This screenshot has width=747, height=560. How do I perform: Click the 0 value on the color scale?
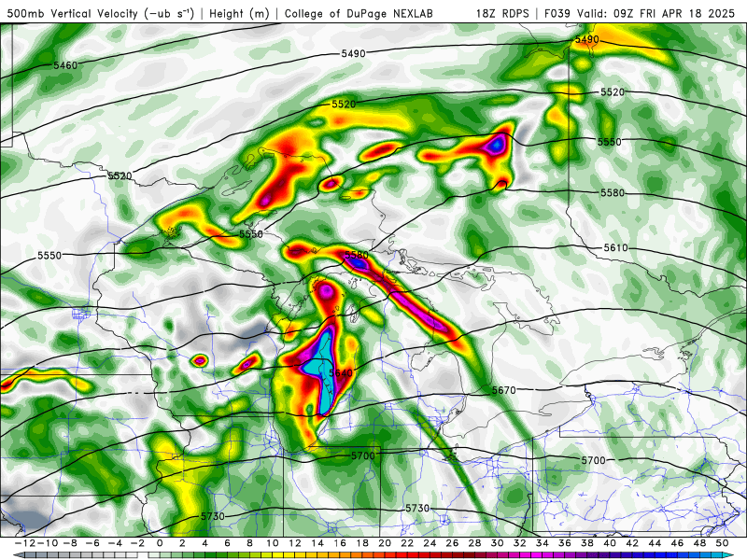point(160,543)
